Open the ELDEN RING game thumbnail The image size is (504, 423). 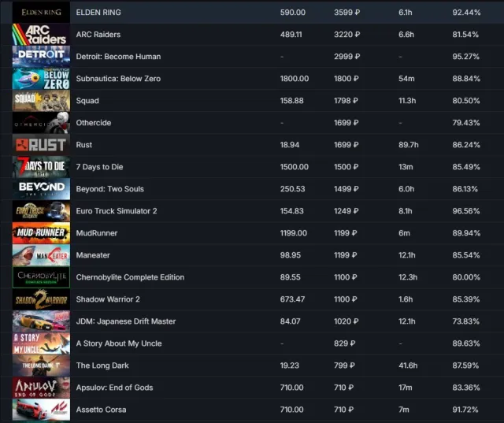pos(41,13)
